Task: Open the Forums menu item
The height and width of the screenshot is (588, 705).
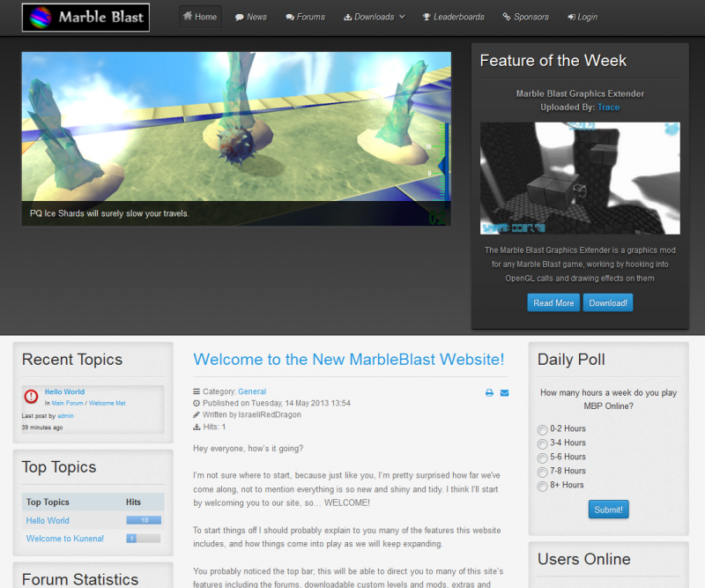Action: tap(305, 17)
